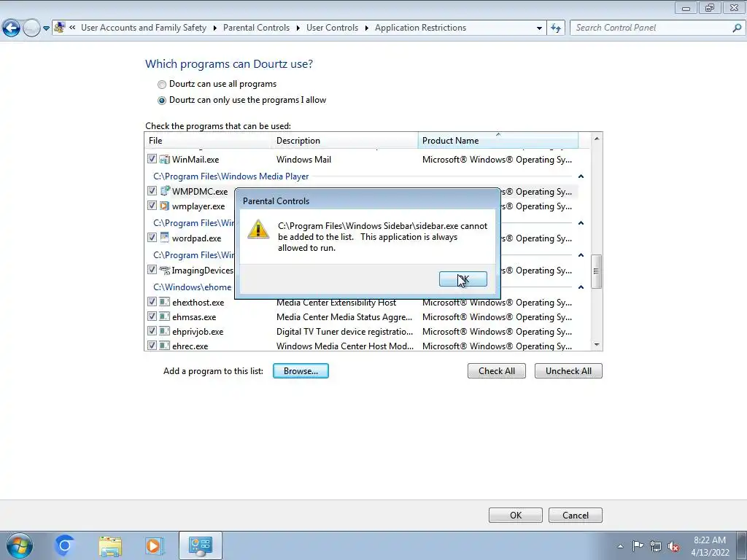This screenshot has height=560, width=747.
Task: Collapse the group above wordpad.exe
Action: (x=581, y=223)
